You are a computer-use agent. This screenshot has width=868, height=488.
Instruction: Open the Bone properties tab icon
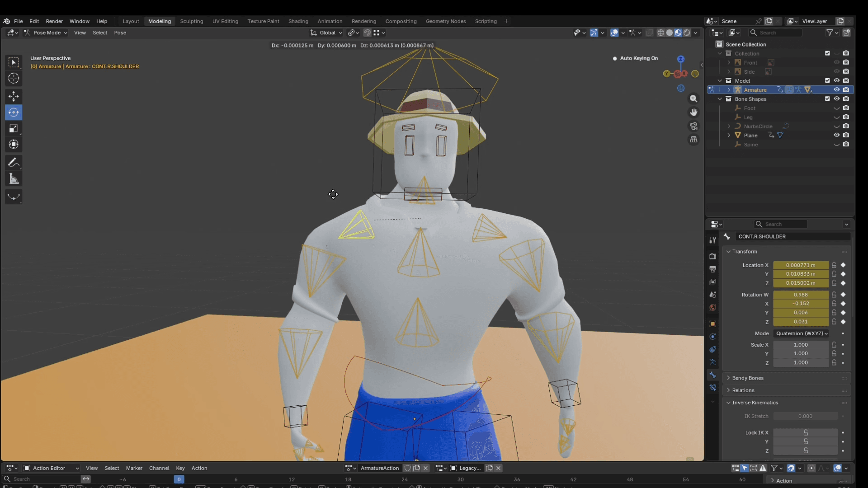coord(713,375)
